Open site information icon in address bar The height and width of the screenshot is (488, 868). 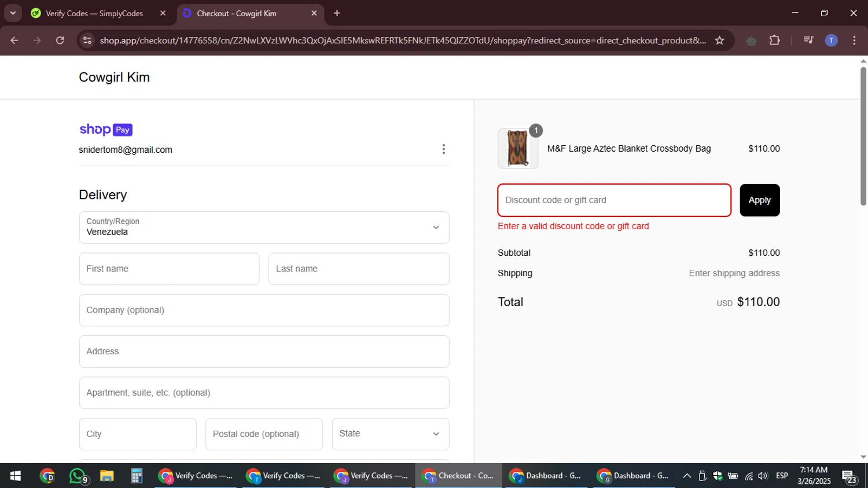click(x=87, y=41)
